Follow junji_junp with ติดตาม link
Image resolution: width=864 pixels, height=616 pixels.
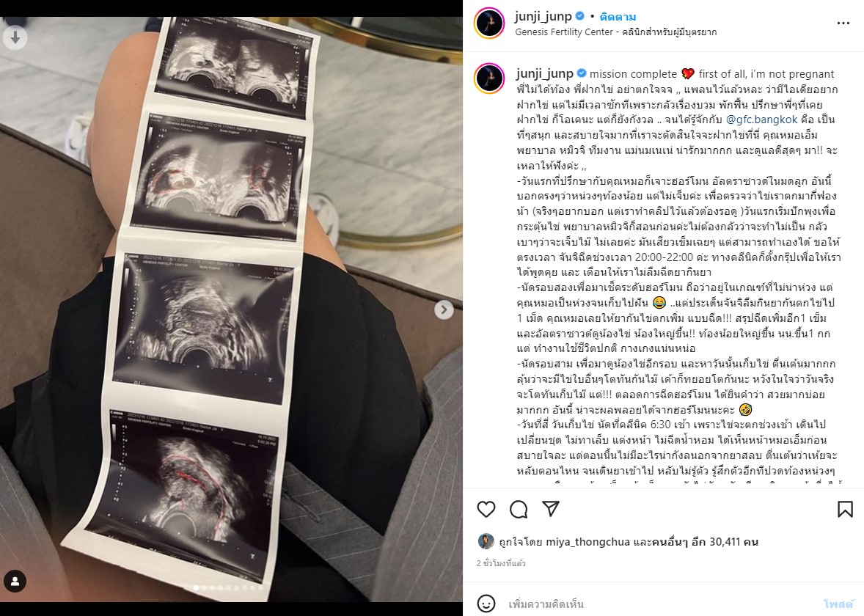click(x=618, y=17)
